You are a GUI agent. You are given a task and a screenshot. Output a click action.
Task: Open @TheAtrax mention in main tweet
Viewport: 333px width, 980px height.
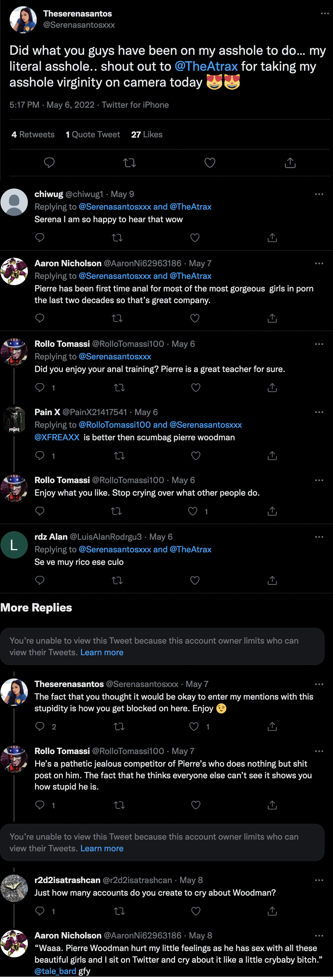pyautogui.click(x=206, y=66)
